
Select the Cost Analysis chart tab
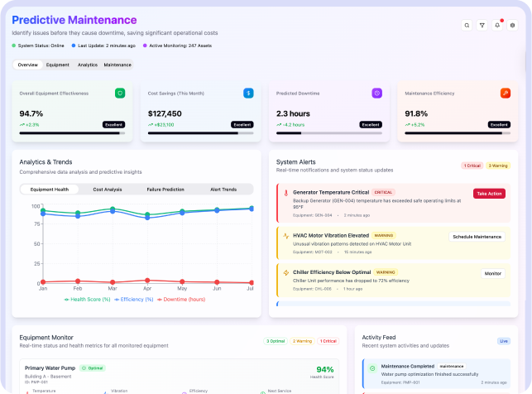click(107, 190)
